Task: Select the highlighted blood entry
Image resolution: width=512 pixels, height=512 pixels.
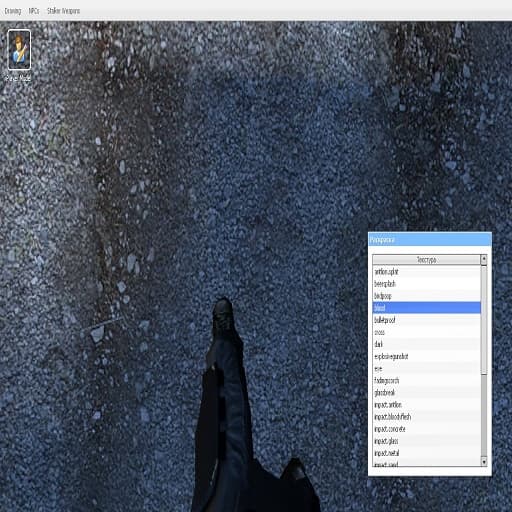Action: [x=426, y=308]
